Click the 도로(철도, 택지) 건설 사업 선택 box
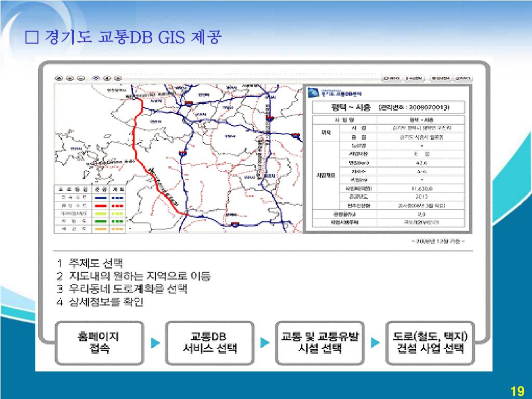 pos(430,343)
